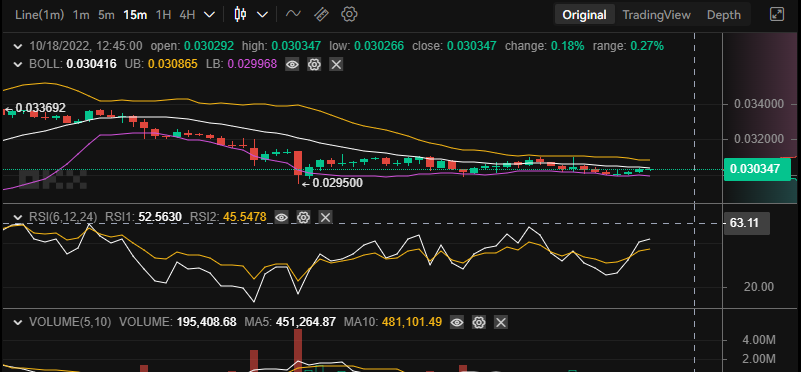Click the 0.032000 price axis label
This screenshot has width=801, height=372.
click(x=759, y=139)
